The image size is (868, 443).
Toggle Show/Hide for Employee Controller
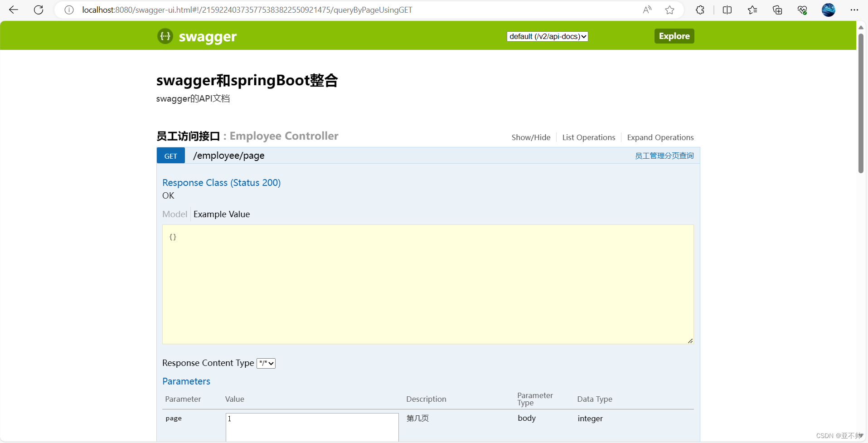pyautogui.click(x=530, y=137)
